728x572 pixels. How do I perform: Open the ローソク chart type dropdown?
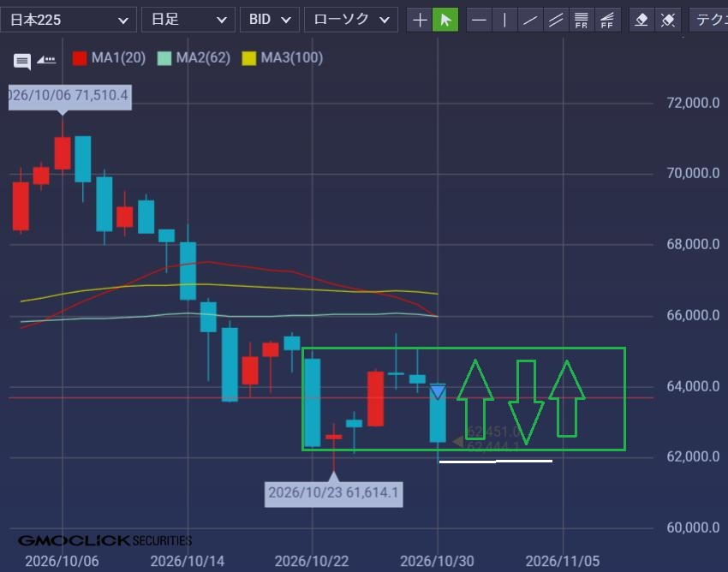(351, 20)
